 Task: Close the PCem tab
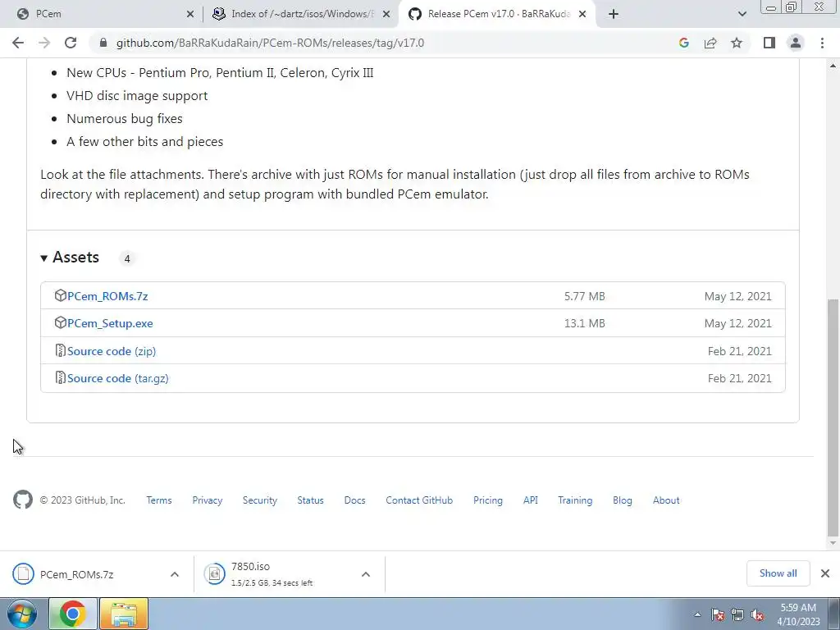(x=190, y=15)
